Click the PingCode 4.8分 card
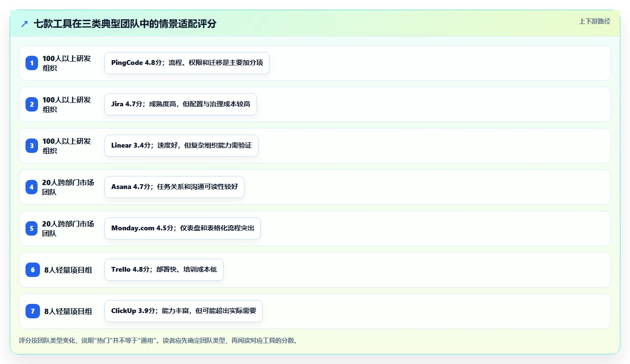The width and height of the screenshot is (630, 364). [187, 63]
